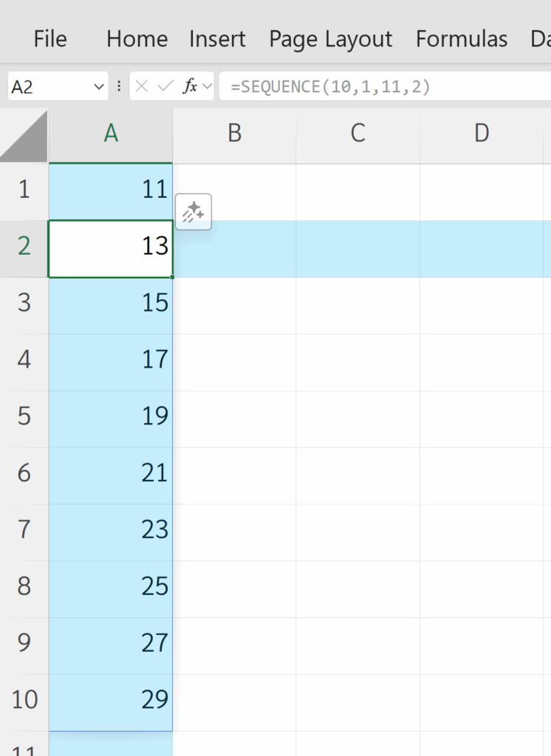Click the Enter checkmark in formula bar
Screen dimensions: 551x756
coord(166,86)
